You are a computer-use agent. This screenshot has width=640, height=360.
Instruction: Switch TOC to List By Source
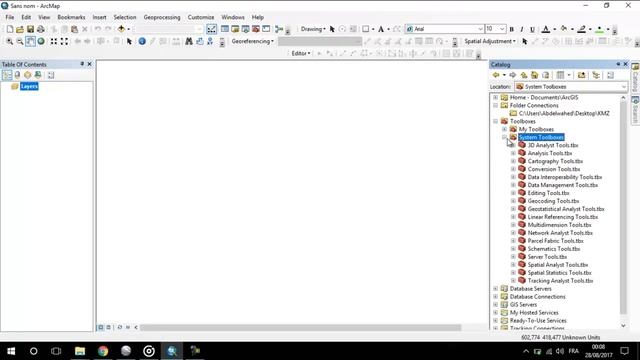pos(17,75)
